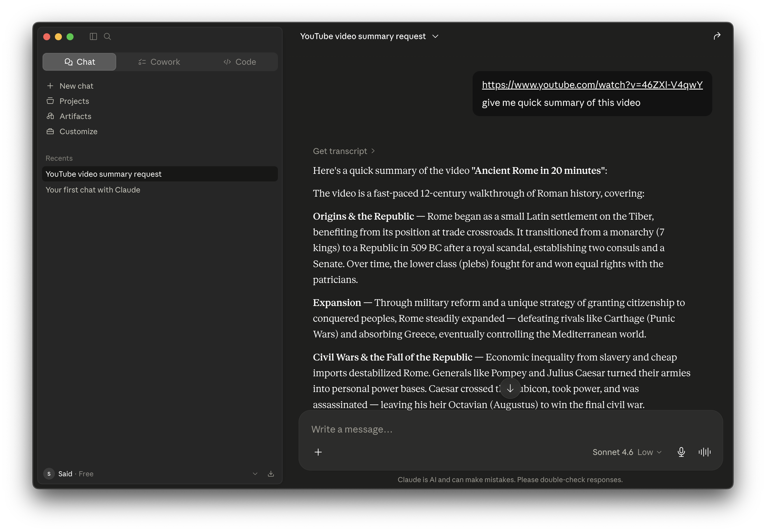This screenshot has height=532, width=766.
Task: Open the Sonnet 4.6 Low model selector
Action: pos(627,452)
